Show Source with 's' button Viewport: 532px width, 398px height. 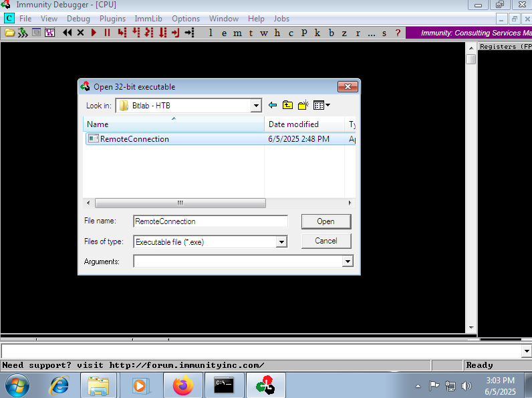pos(384,33)
